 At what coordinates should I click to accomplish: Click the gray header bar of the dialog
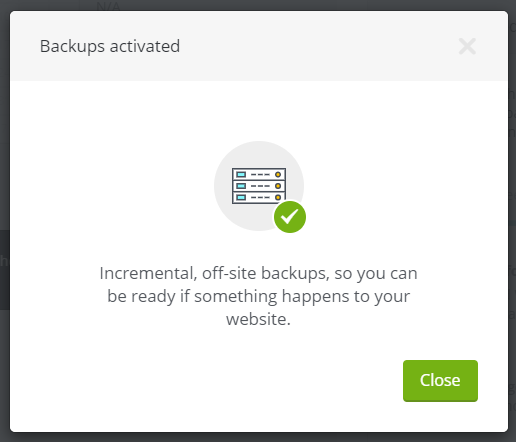[259, 46]
